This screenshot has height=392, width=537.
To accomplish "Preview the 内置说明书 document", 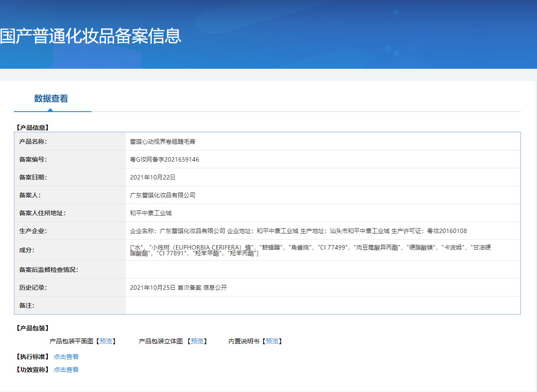I will (x=272, y=341).
